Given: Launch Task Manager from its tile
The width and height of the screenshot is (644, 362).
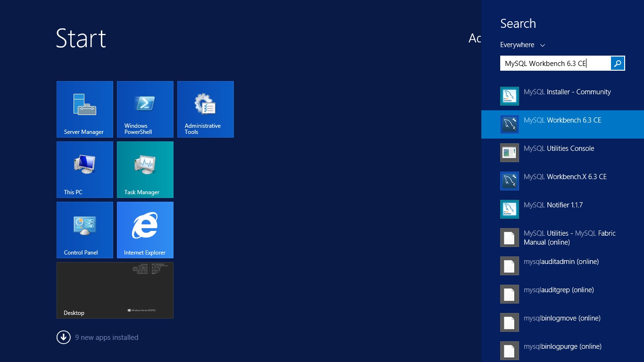Looking at the screenshot, I should tap(145, 170).
